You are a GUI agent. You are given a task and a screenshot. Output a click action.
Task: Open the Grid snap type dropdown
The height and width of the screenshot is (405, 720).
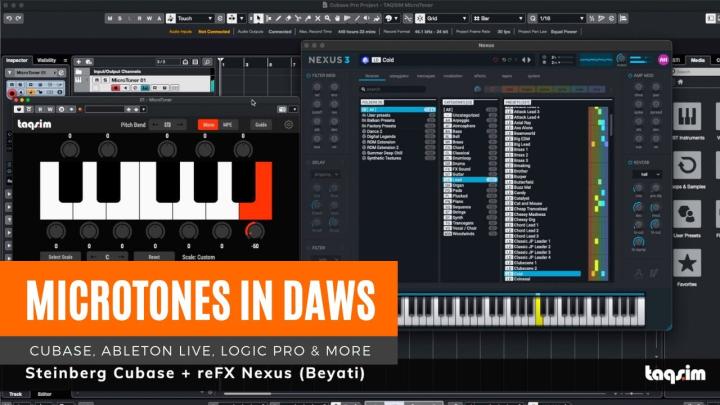click(446, 18)
